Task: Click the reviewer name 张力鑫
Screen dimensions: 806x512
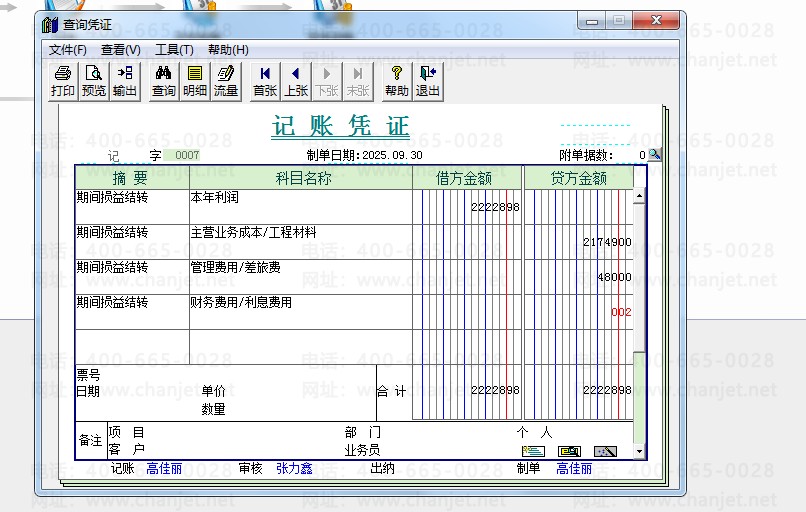Action: [294, 468]
